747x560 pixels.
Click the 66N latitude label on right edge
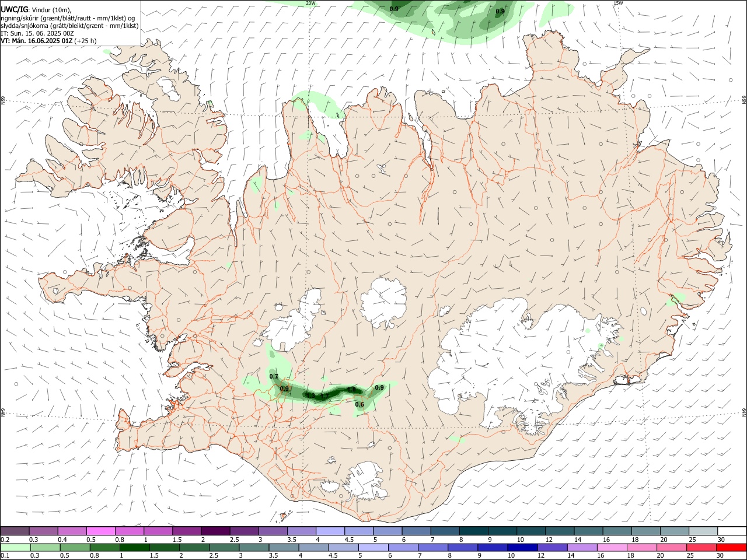pyautogui.click(x=744, y=100)
